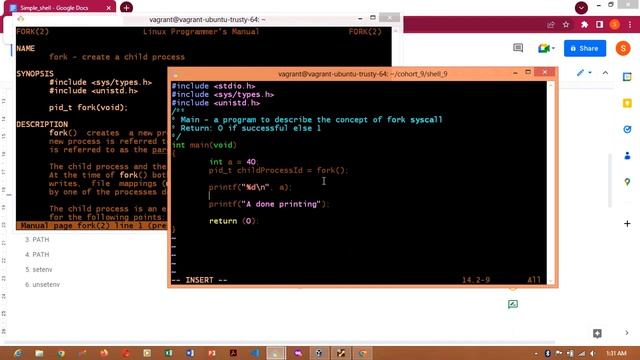
Task: Close the Simple_shell Google Docs tab
Action: (x=109, y=8)
